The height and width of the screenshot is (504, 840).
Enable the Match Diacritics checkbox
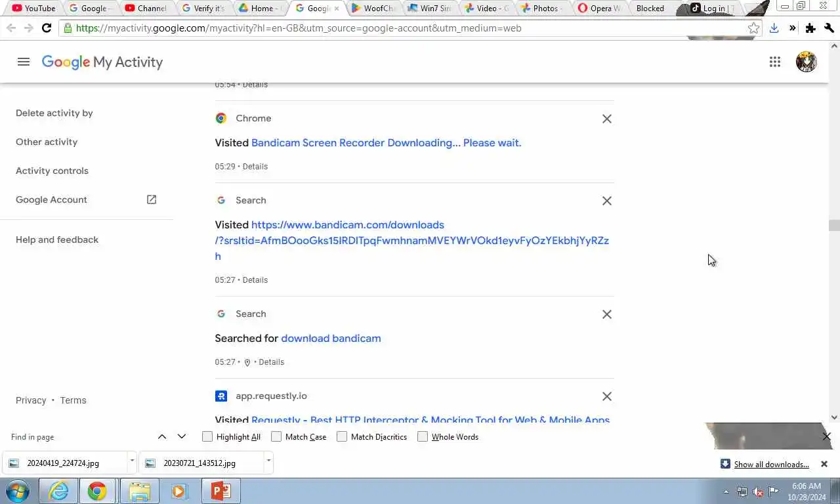(x=342, y=436)
